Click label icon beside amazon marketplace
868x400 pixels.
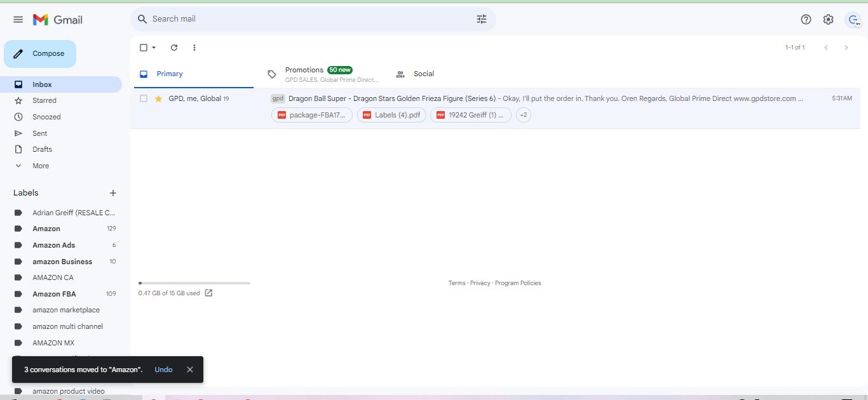[18, 310]
